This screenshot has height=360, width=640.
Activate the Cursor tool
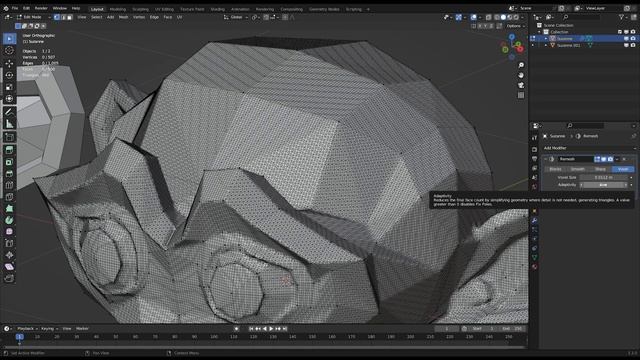coord(9,51)
